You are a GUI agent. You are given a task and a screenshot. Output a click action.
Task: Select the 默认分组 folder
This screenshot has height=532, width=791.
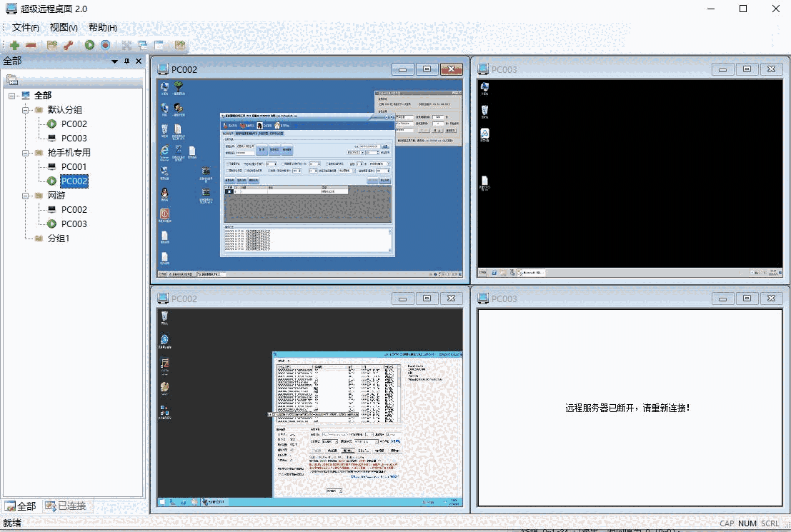tap(64, 109)
